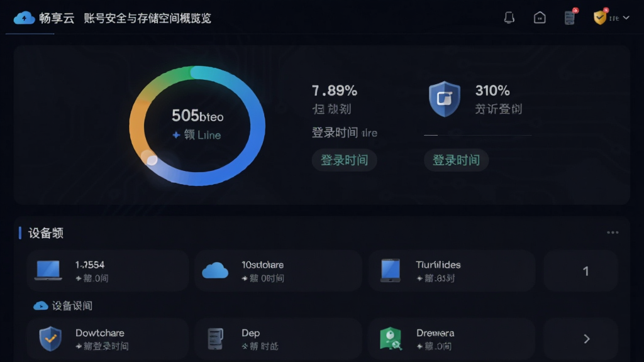Screen dimensions: 644x362
Task: Select the 1.7554 device name
Action: (x=89, y=265)
